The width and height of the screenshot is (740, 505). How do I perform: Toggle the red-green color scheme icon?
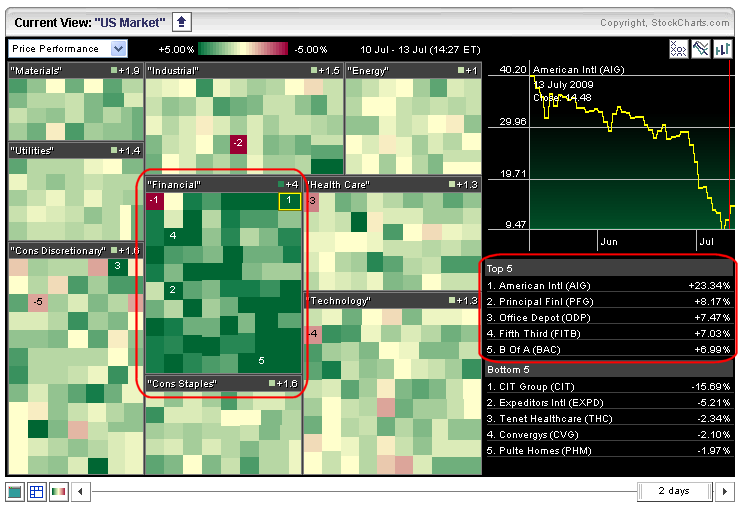pyautogui.click(x=59, y=492)
